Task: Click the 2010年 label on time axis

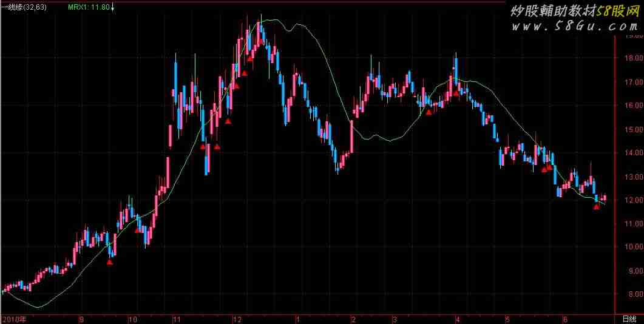Action: tap(13, 319)
